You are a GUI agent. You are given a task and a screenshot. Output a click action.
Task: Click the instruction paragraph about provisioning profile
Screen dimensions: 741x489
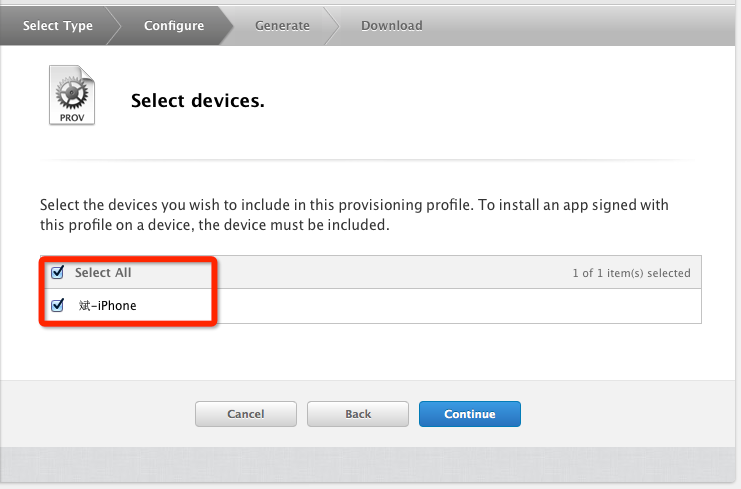point(354,215)
